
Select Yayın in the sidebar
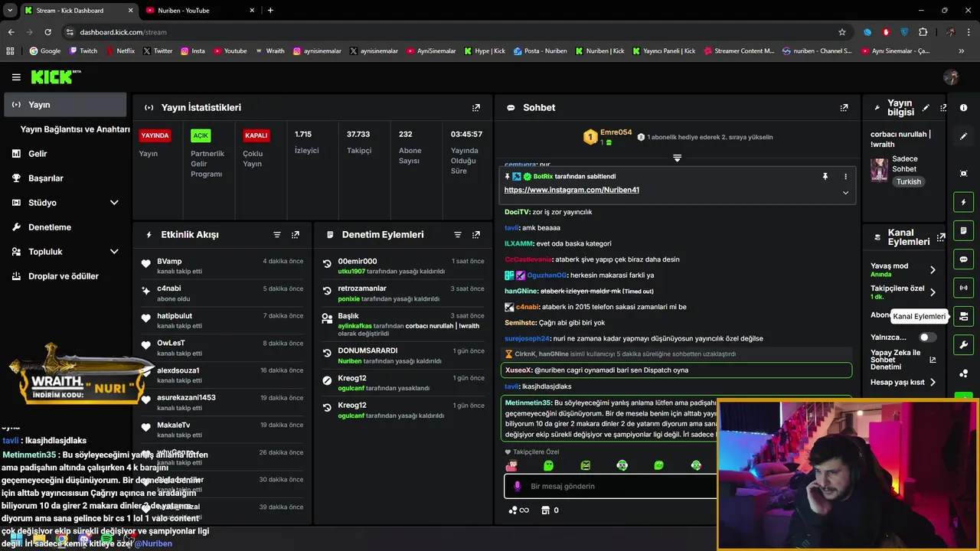pos(65,105)
